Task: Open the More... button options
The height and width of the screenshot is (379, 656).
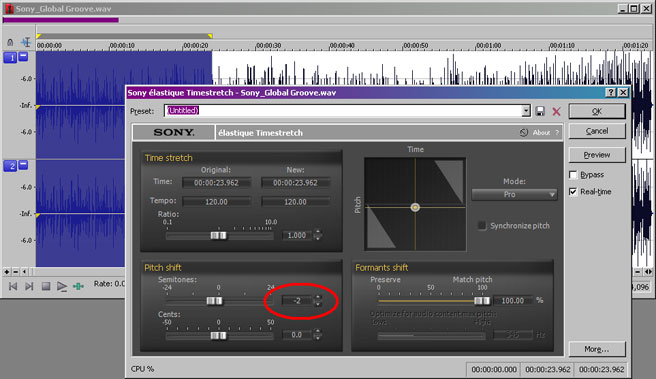Action: pyautogui.click(x=597, y=349)
